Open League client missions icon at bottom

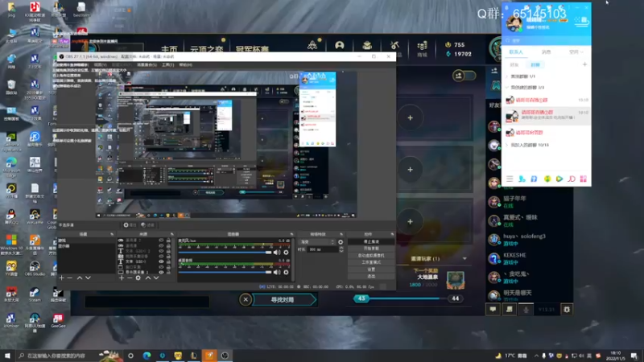(510, 310)
